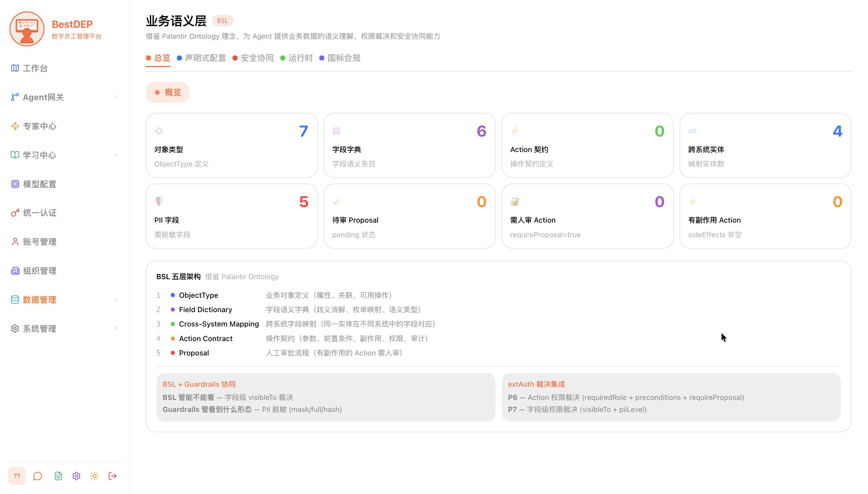Open the chat bubble icon in bottom bar
The image size is (868, 494).
tap(38, 476)
